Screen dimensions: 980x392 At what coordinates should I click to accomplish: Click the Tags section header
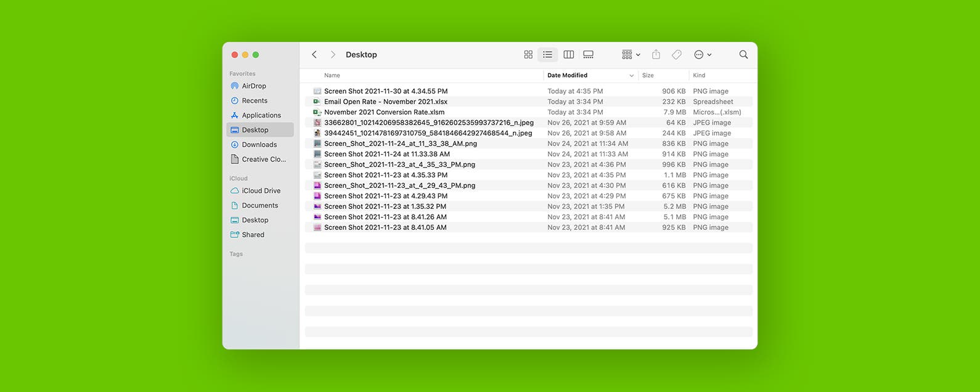[x=236, y=254]
